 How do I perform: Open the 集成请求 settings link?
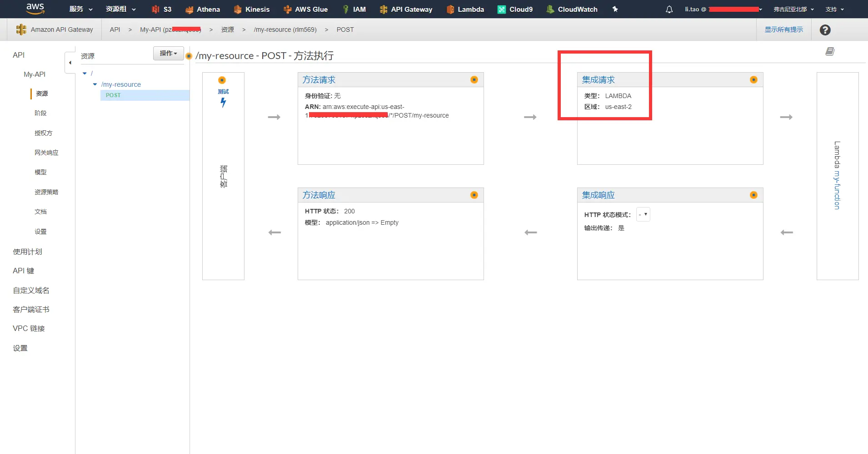click(x=599, y=80)
